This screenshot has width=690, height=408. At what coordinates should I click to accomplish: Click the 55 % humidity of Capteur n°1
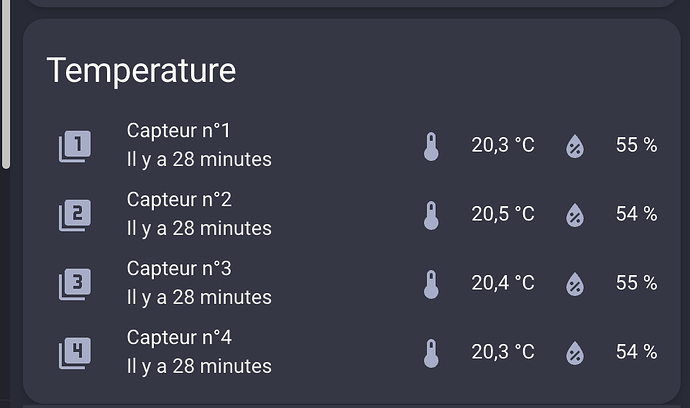636,145
